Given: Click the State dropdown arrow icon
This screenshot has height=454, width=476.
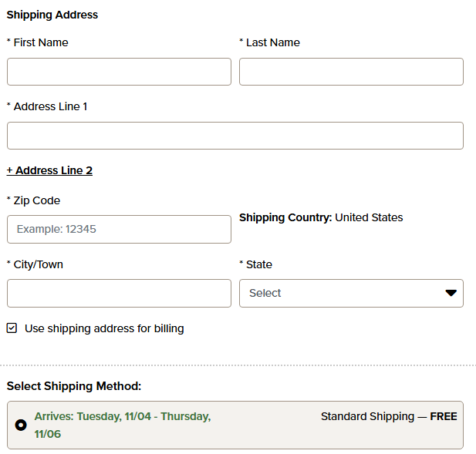Looking at the screenshot, I should point(451,293).
